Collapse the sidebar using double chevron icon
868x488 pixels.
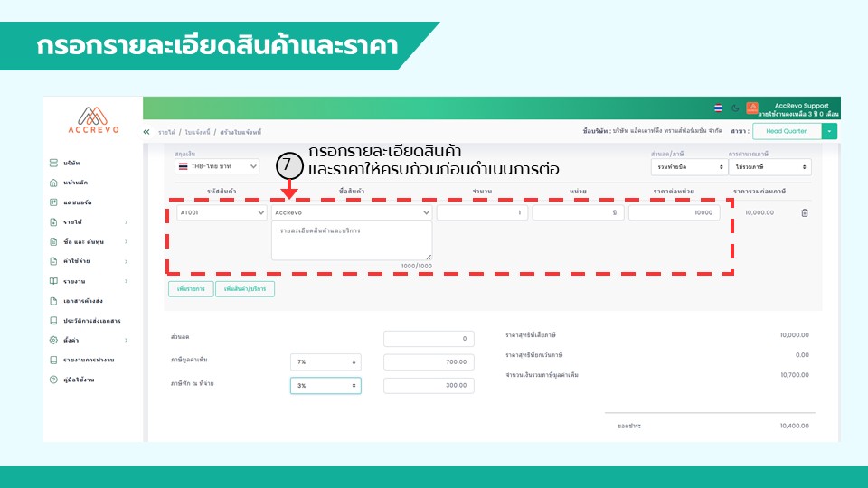click(147, 132)
